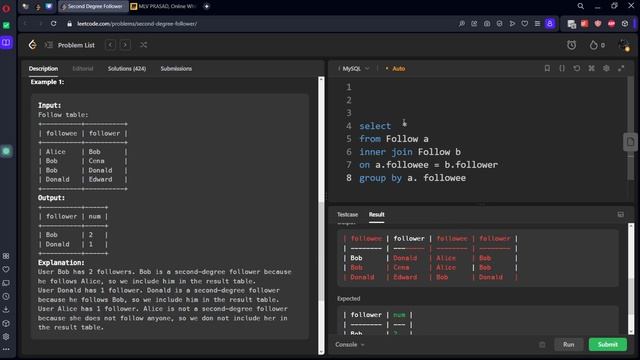Reset code to default icon
The height and width of the screenshot is (360, 640).
[576, 68]
